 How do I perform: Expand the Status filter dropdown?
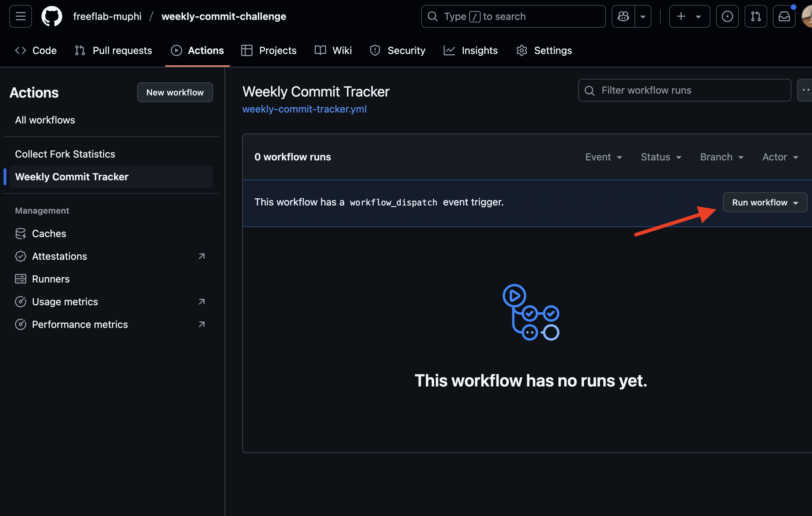661,157
